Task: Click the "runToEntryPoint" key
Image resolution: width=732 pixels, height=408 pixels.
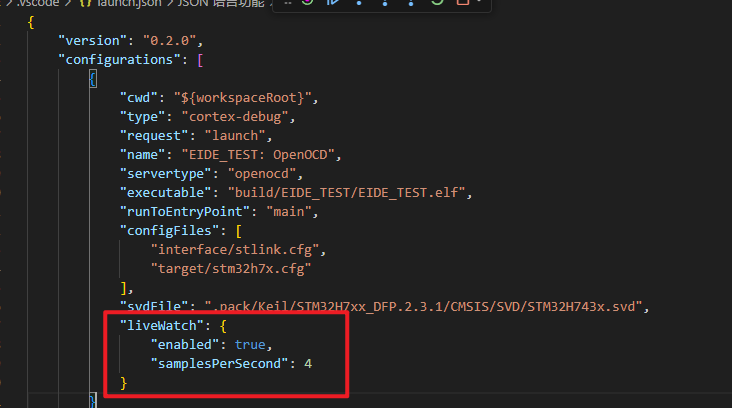Action: pyautogui.click(x=185, y=212)
